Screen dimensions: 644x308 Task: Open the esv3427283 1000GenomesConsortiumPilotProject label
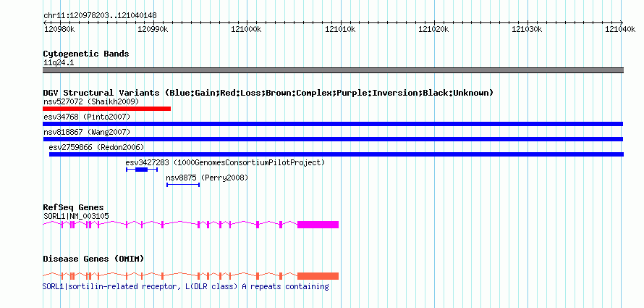tap(225, 162)
